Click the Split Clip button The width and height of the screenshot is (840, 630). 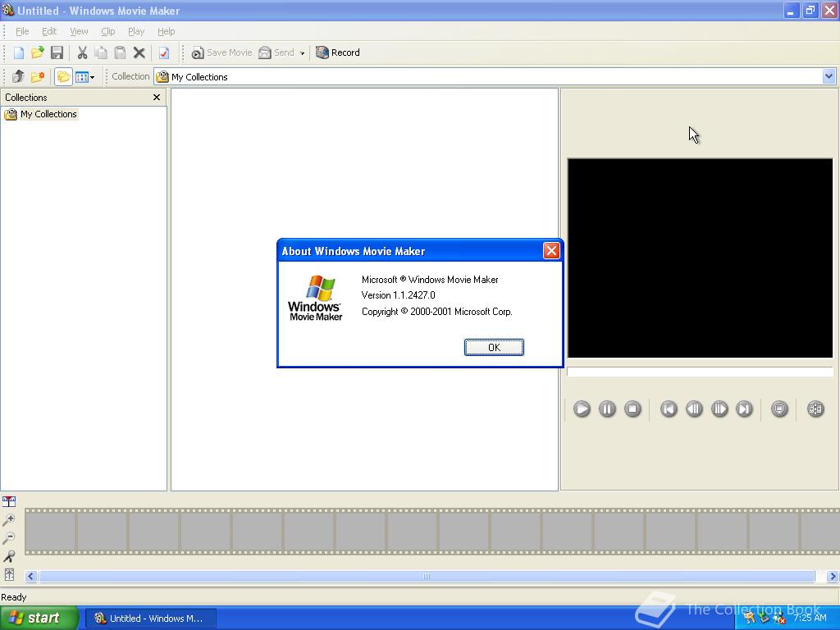[x=815, y=409]
